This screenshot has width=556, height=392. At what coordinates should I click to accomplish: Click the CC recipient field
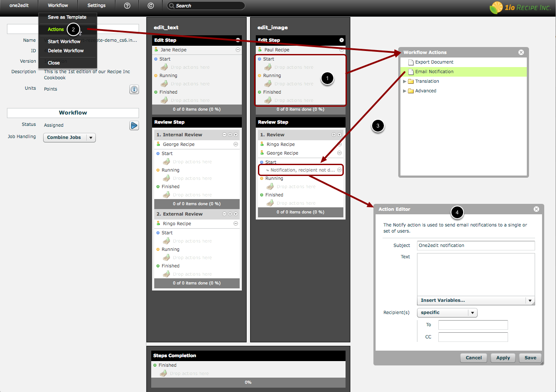pos(473,337)
